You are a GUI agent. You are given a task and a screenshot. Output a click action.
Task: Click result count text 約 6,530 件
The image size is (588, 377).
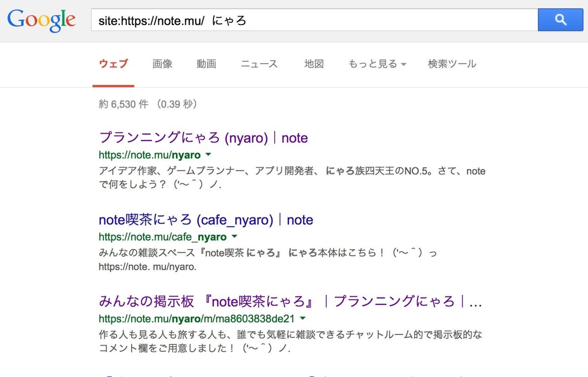[124, 104]
